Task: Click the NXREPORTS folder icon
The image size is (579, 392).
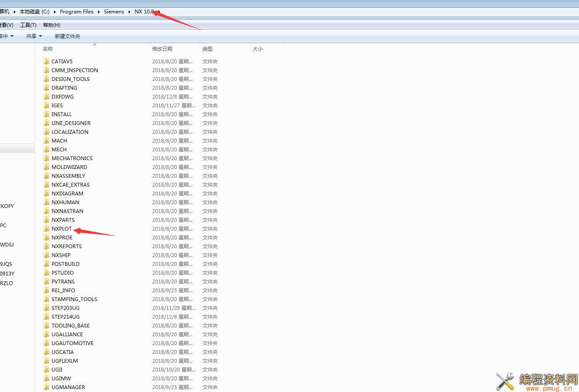Action: tap(46, 246)
